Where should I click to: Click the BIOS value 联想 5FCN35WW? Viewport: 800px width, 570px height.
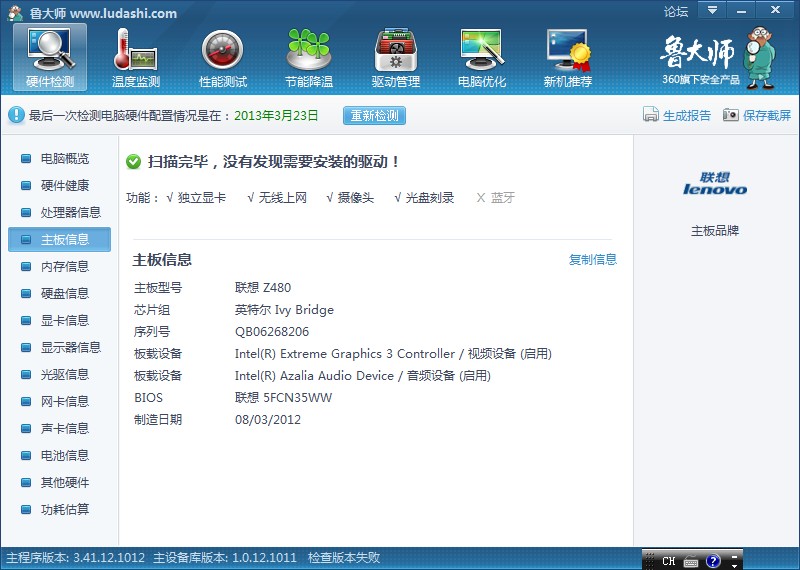[x=283, y=398]
